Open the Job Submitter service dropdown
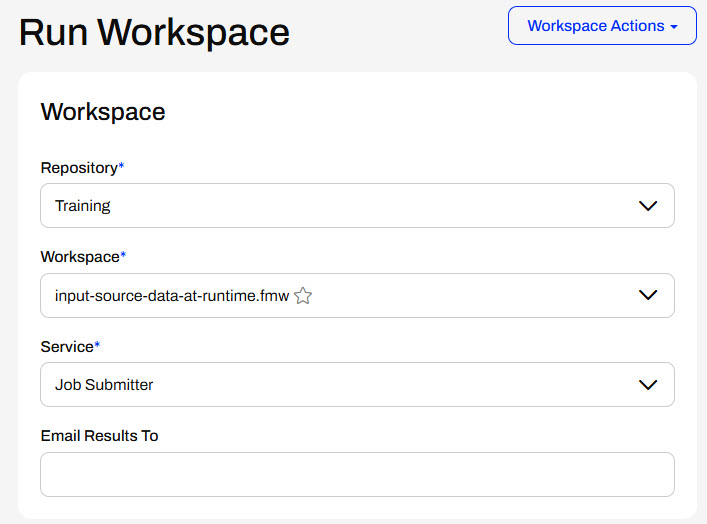 340,385
